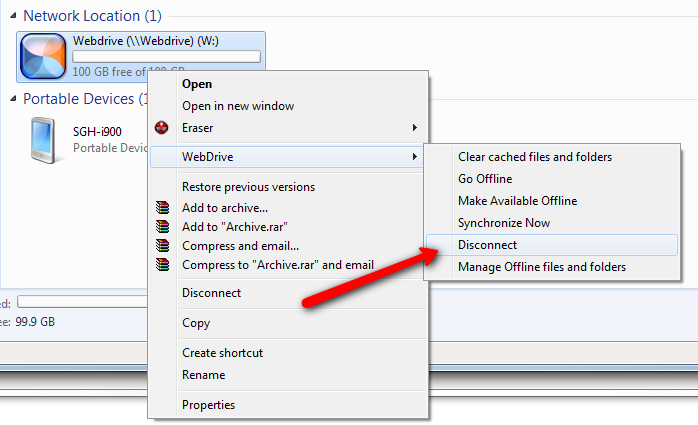The height and width of the screenshot is (425, 698).
Task: Click the SGH-i900 portable device icon
Action: (42, 139)
